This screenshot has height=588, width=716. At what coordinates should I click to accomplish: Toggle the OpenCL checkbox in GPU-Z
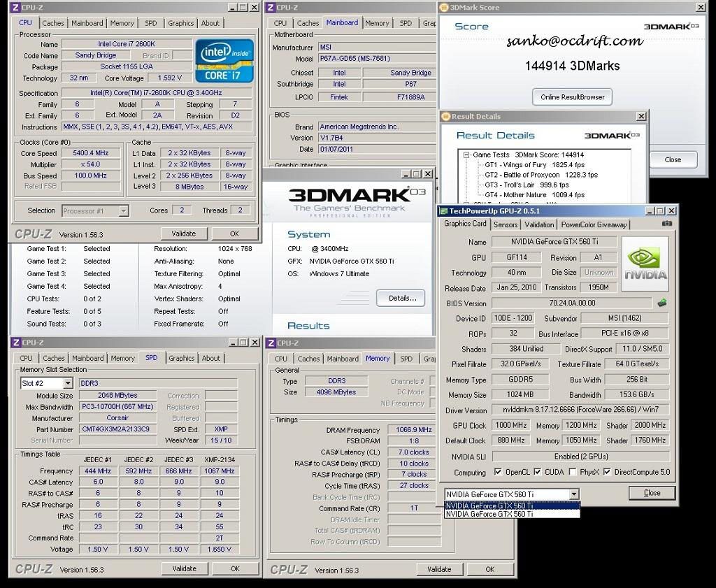(499, 472)
